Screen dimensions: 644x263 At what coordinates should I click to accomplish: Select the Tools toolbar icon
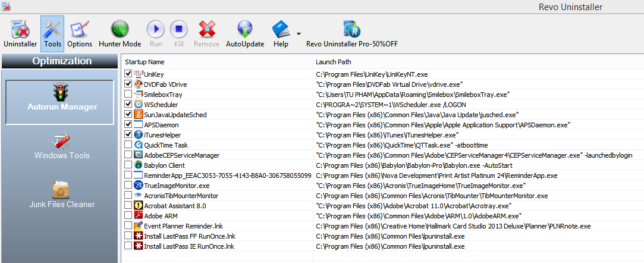pos(52,30)
